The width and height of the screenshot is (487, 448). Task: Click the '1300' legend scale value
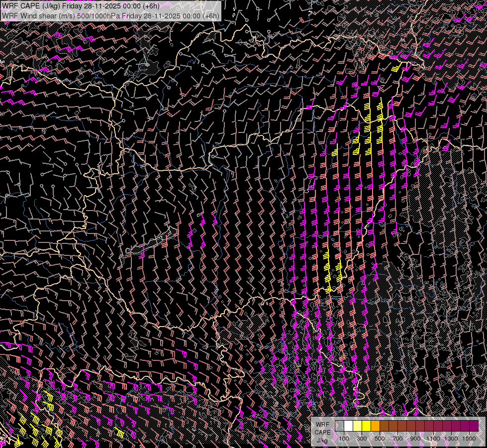coord(451,439)
